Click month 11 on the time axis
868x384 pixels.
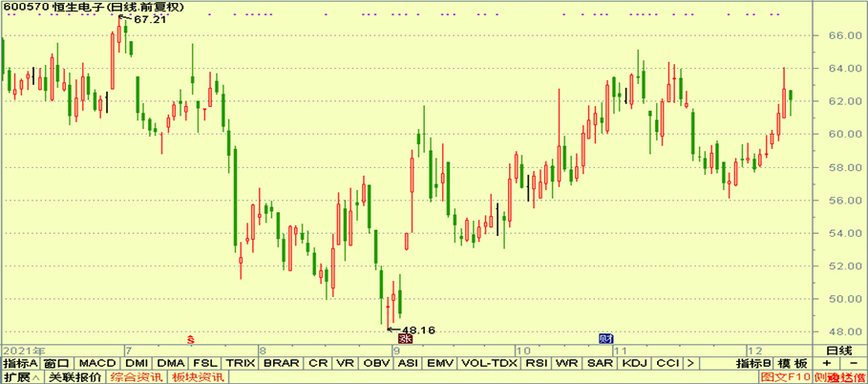pyautogui.click(x=619, y=352)
